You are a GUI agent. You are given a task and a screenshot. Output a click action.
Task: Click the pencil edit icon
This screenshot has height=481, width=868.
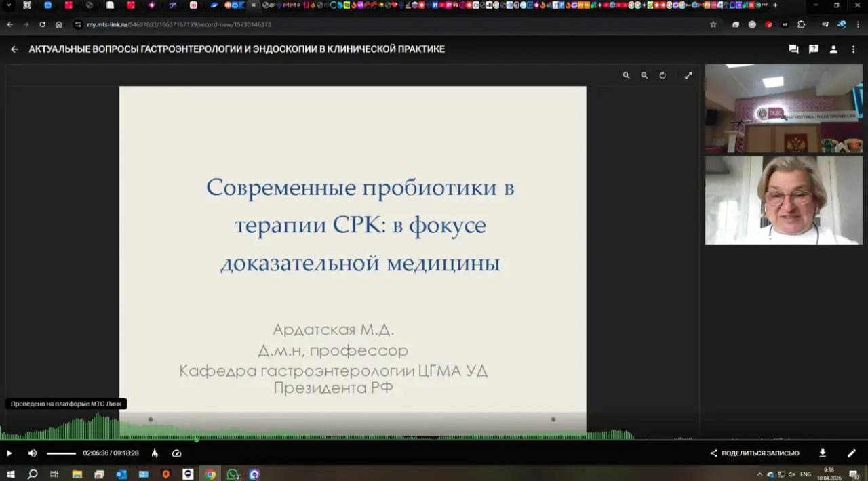click(x=852, y=453)
